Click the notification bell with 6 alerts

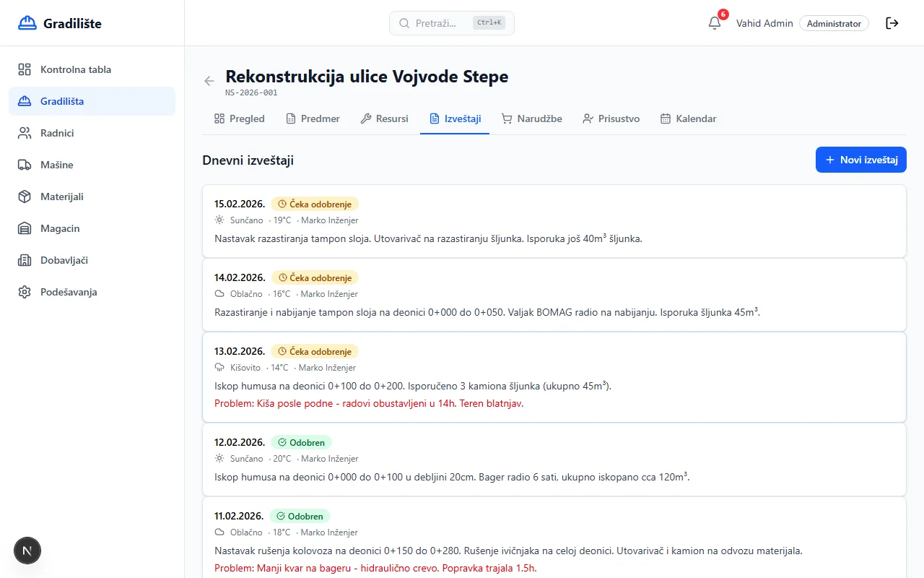coord(714,22)
